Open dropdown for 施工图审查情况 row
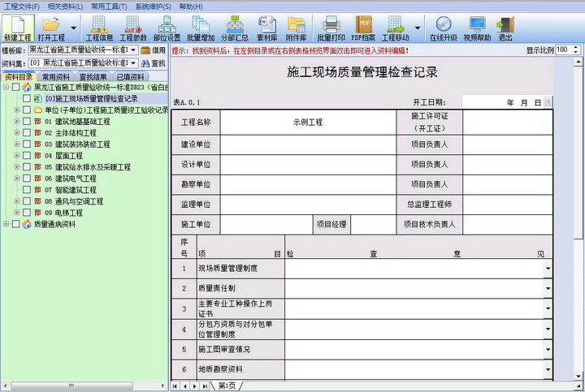Image resolution: width=585 pixels, height=392 pixels. tap(548, 350)
